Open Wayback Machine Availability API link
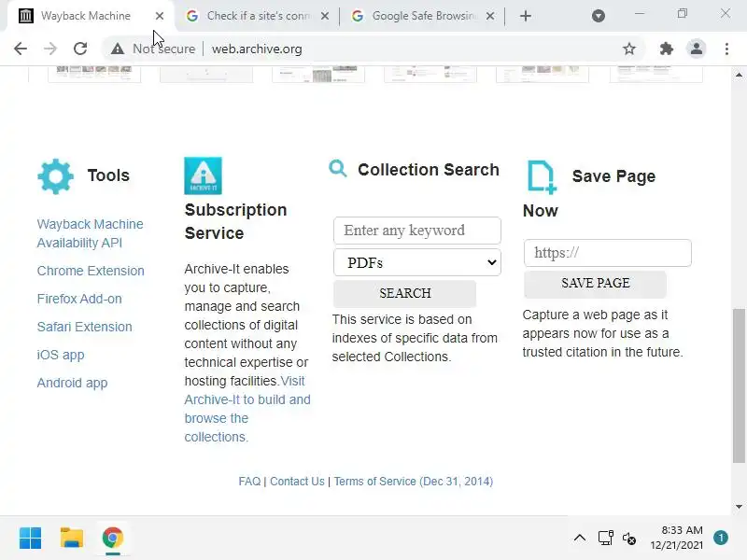Screen dimensions: 747x560 pos(90,233)
